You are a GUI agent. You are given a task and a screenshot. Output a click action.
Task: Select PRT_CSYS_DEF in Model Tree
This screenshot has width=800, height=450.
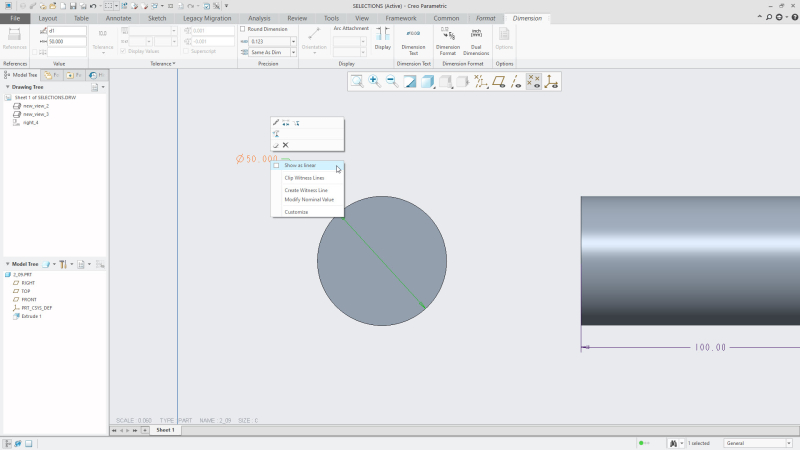click(37, 308)
